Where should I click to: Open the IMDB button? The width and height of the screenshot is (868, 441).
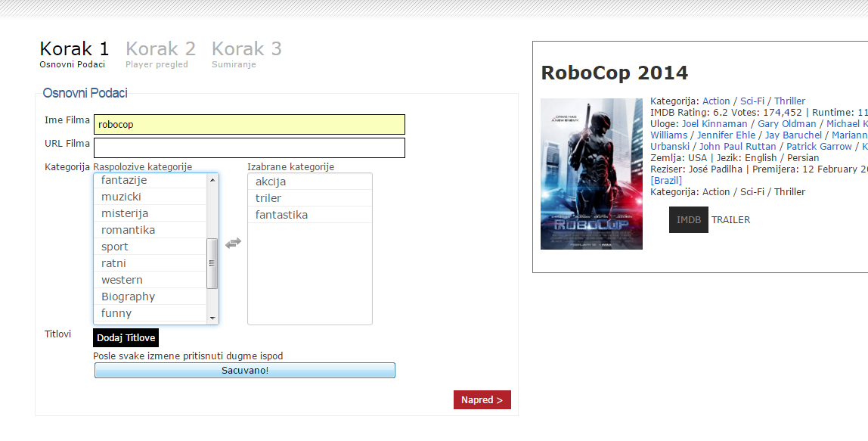pyautogui.click(x=689, y=219)
